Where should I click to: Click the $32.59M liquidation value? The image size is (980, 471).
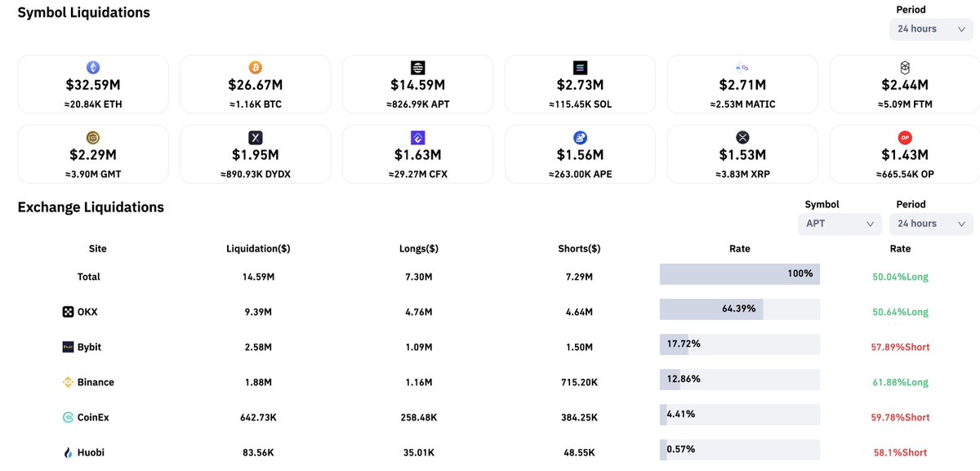(x=93, y=85)
